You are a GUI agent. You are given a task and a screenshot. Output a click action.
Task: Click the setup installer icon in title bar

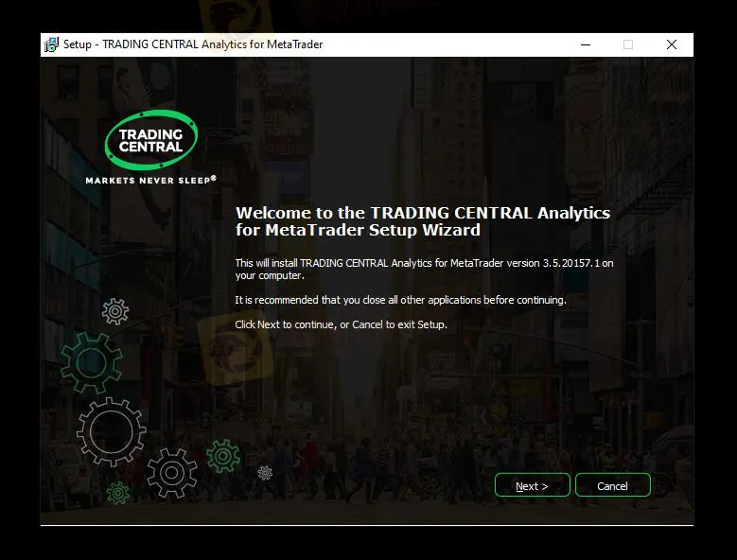tap(51, 44)
